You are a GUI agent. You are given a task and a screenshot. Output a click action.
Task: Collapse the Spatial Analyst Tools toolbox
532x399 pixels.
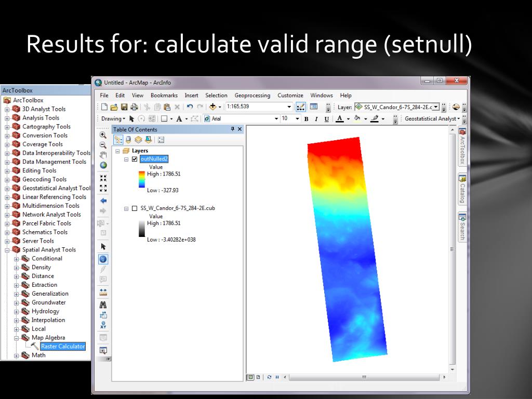7,250
